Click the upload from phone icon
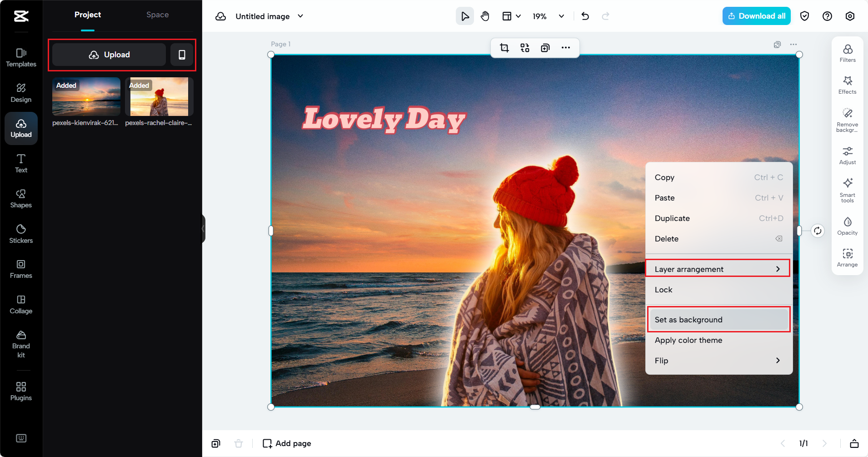 coord(182,55)
